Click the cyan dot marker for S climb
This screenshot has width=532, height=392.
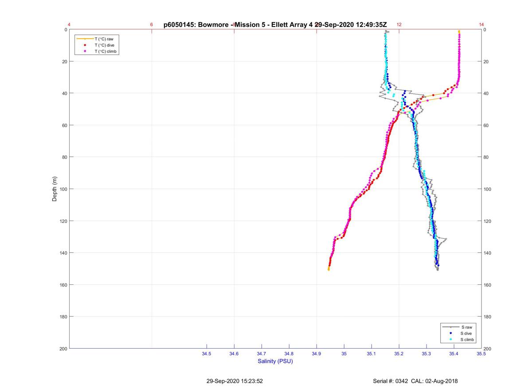coord(451,339)
